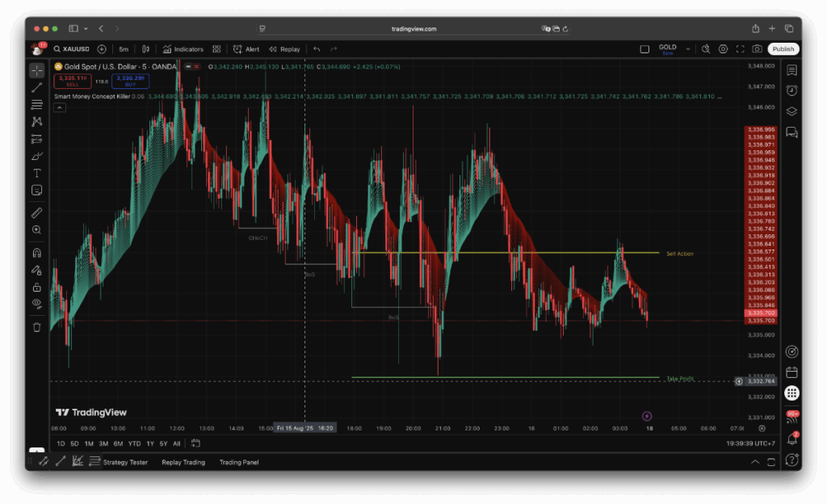Viewport: 827px width, 504px height.
Task: Remove drawings with the trash icon
Action: click(36, 326)
